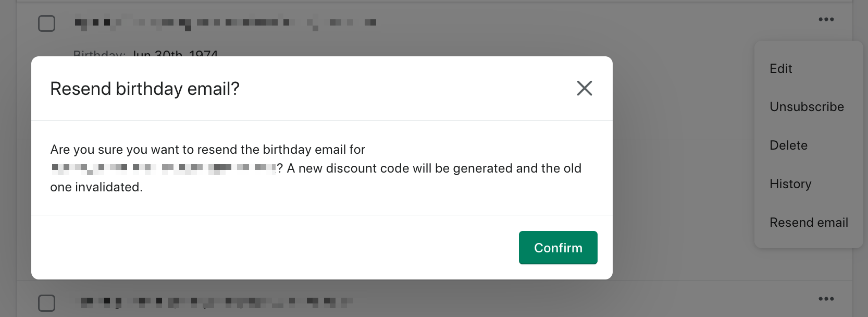Tick the checkbox on the top subscriber row
Viewport: 868px width, 317px height.
click(47, 23)
